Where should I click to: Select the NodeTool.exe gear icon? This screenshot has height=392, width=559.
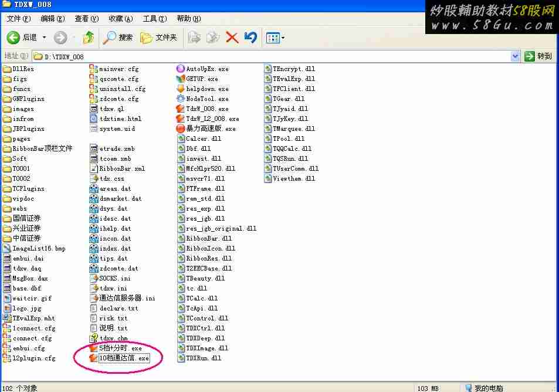pos(181,99)
